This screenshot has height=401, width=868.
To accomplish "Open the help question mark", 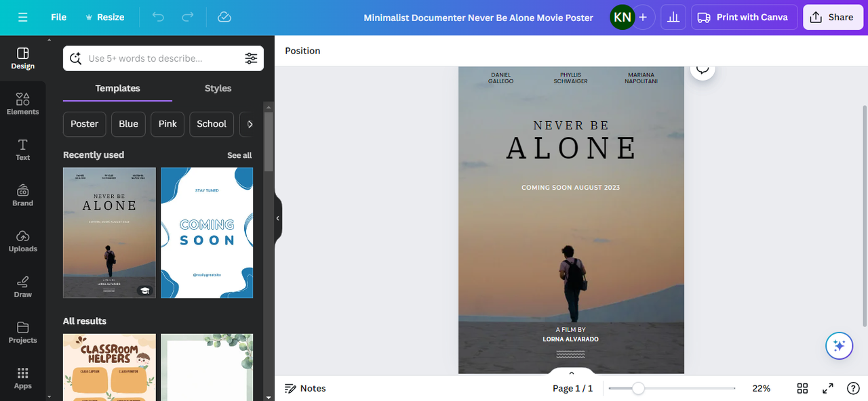I will [854, 388].
